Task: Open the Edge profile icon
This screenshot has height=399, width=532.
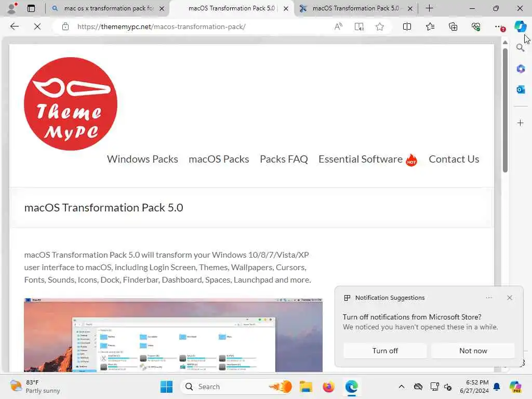Action: [12, 8]
